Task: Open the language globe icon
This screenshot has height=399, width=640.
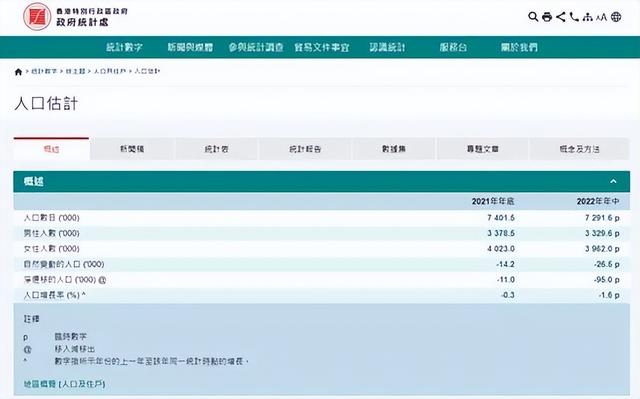Action: [616, 17]
